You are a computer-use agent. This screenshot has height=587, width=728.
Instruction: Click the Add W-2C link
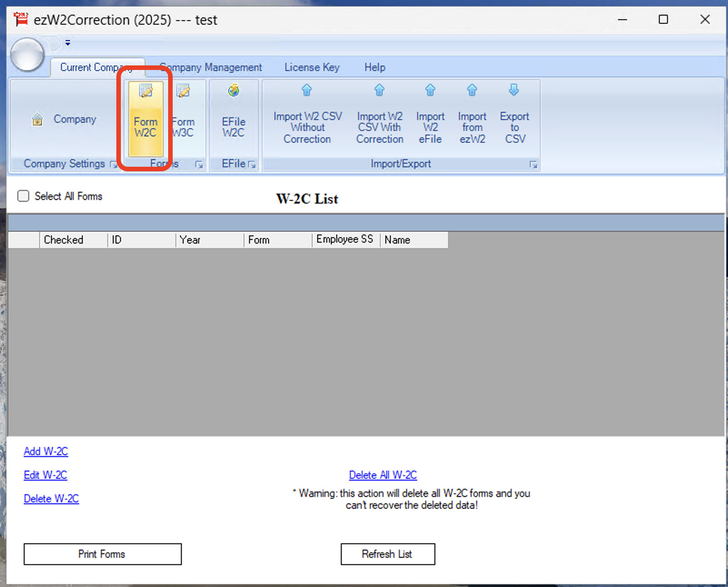[x=46, y=451]
